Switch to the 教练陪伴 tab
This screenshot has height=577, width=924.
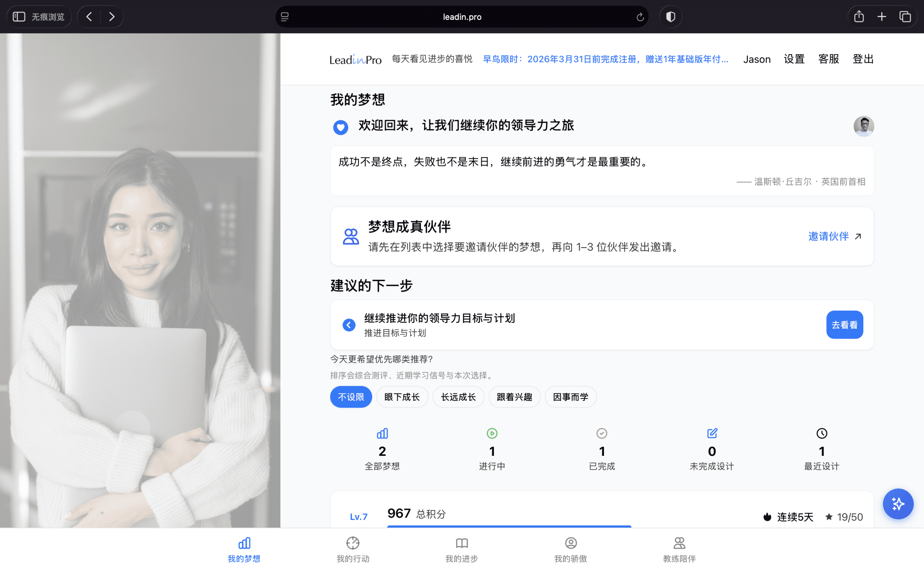tap(679, 550)
